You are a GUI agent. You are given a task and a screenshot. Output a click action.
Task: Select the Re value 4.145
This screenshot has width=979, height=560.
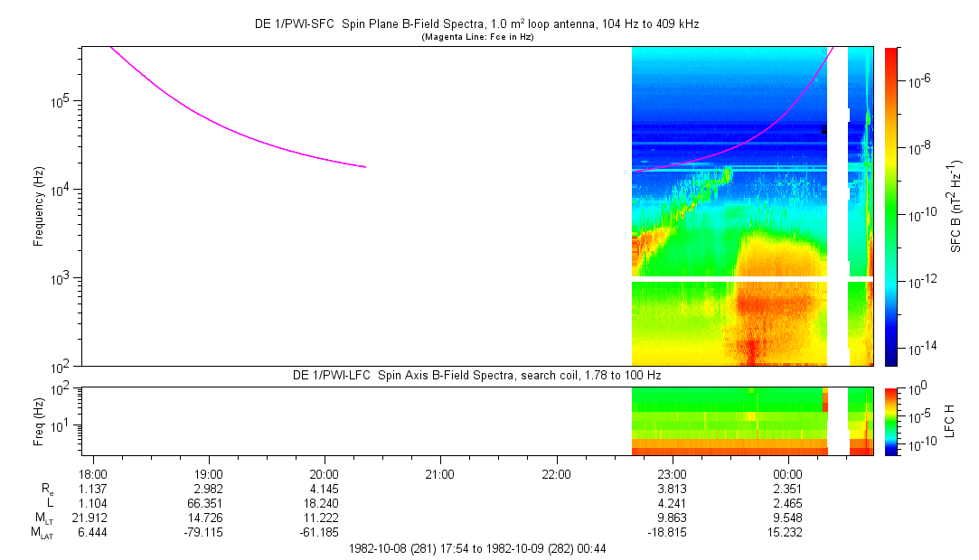click(x=325, y=489)
